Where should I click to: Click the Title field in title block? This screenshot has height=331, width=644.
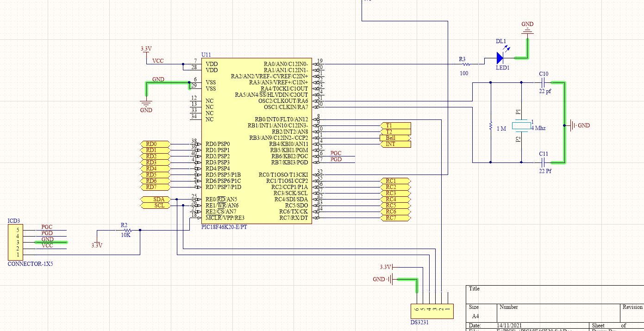pyautogui.click(x=555, y=294)
